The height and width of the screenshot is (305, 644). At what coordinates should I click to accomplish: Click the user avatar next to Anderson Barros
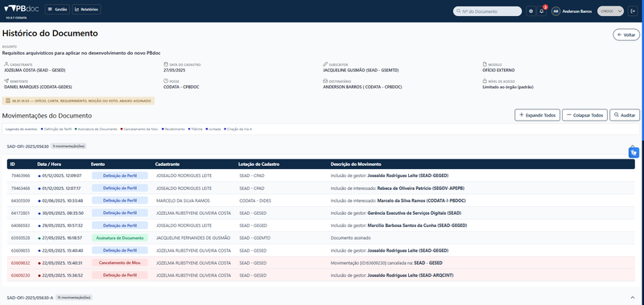point(555,11)
